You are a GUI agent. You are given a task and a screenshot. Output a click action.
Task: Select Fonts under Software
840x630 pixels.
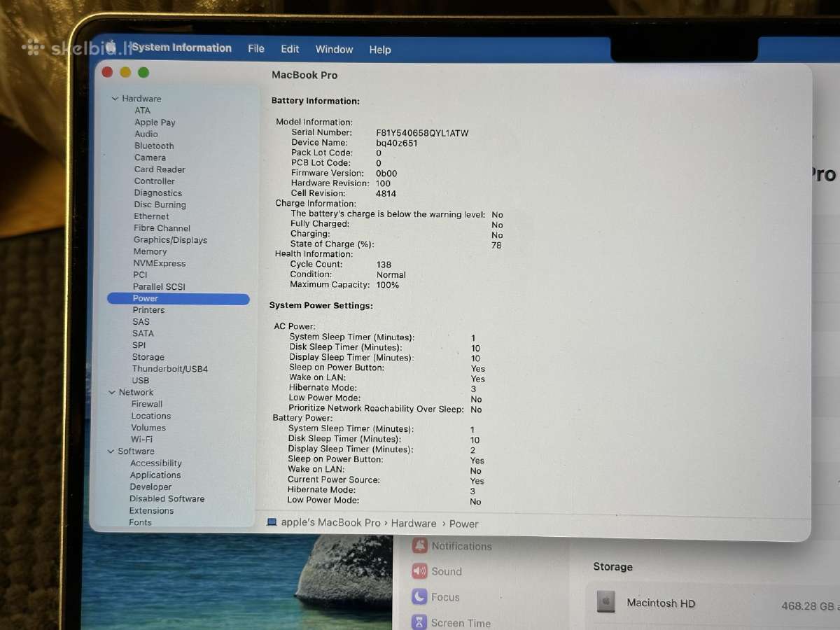[140, 522]
